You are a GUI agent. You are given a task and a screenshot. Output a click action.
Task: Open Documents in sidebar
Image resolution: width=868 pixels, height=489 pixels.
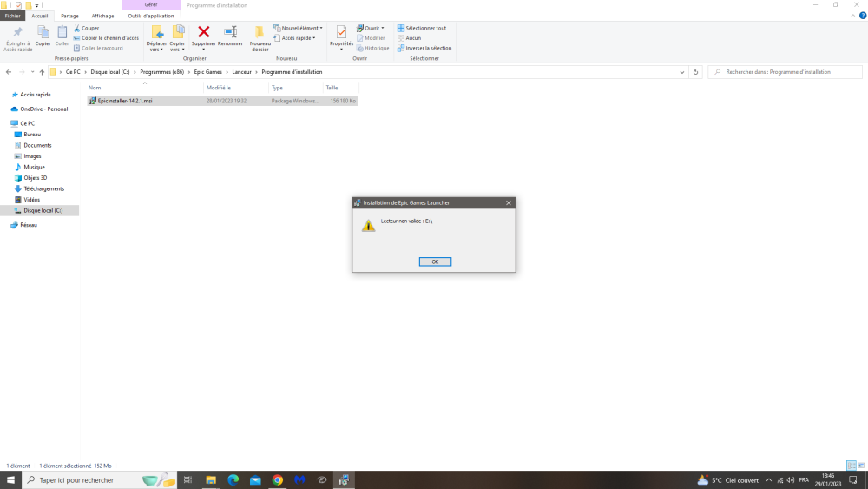(x=37, y=145)
